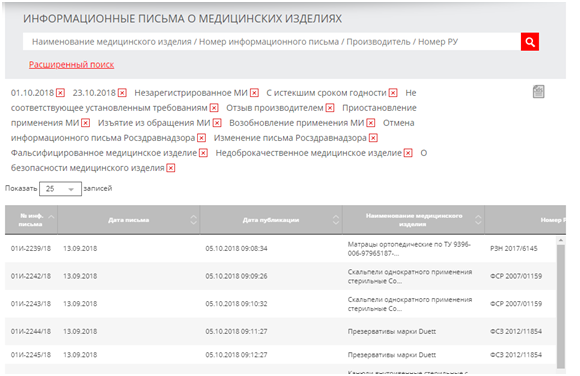Remove the Недоброкачественное медицинское изделие filter
The height and width of the screenshot is (376, 580).
point(408,153)
